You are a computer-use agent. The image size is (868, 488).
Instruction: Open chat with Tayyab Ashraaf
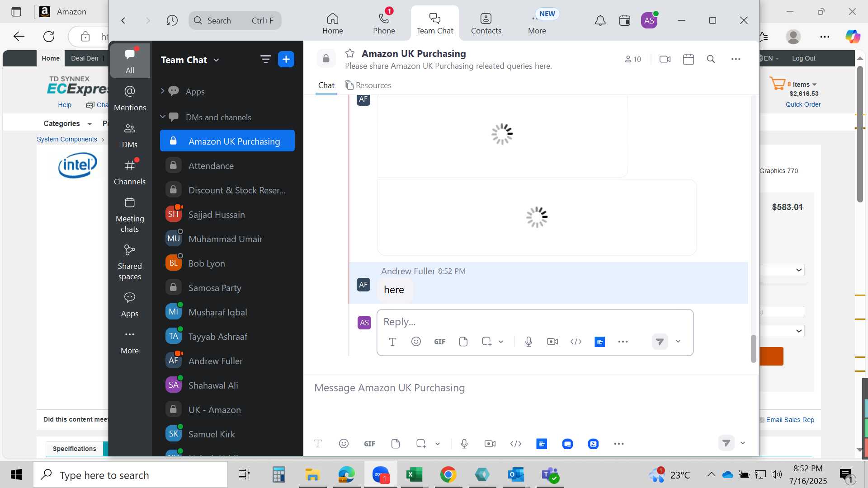pyautogui.click(x=227, y=337)
